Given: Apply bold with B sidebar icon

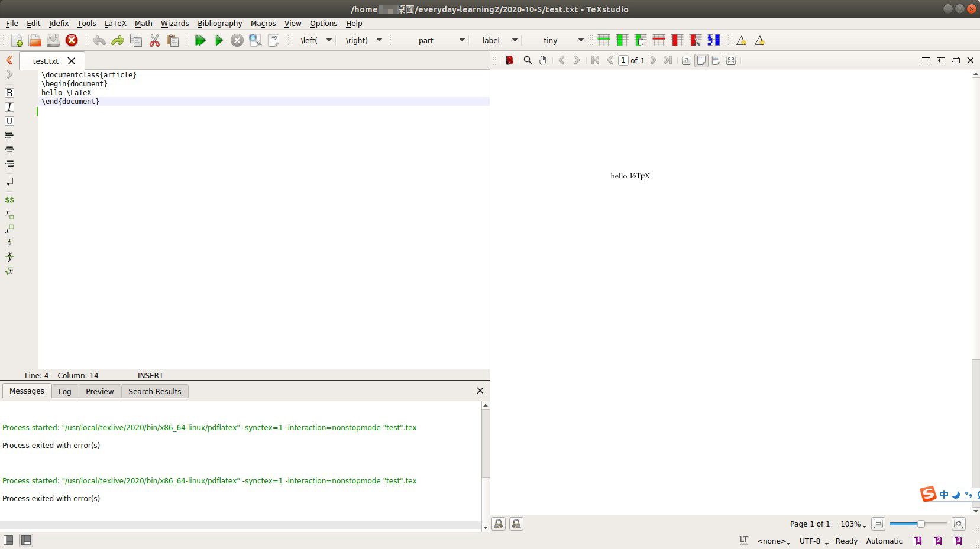Looking at the screenshot, I should (x=9, y=93).
